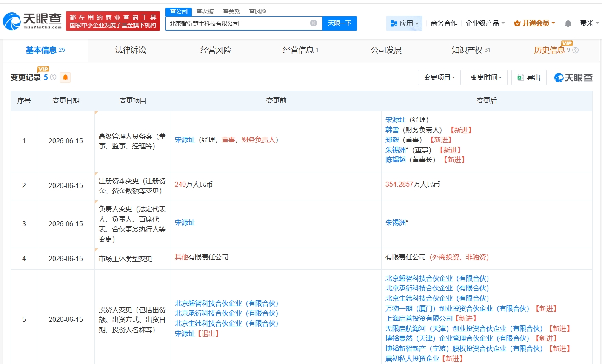Click the red government fund banner
The width and height of the screenshot is (602, 364).
tap(113, 21)
